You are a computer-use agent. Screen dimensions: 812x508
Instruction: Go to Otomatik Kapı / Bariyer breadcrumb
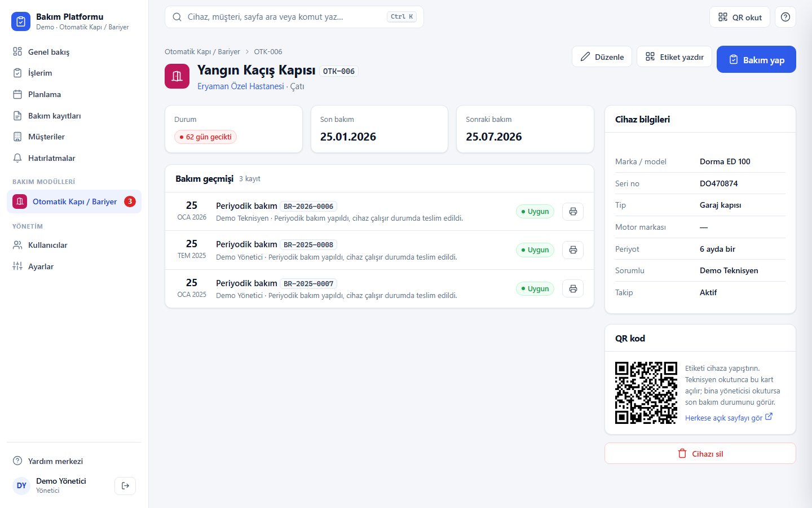pos(202,51)
